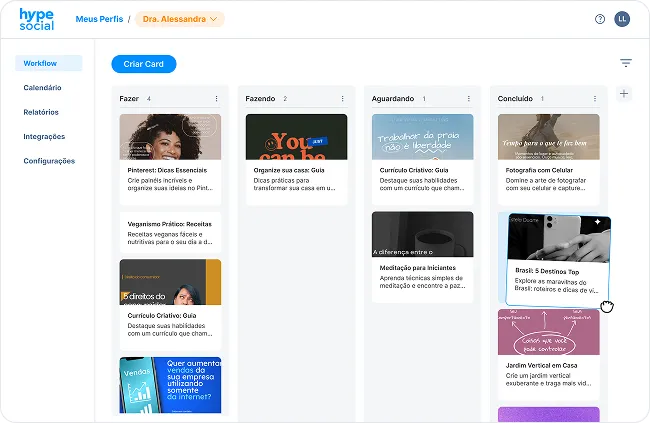Click the Meditação para Iniciantes title
Image resolution: width=650 pixels, height=423 pixels.
417,267
